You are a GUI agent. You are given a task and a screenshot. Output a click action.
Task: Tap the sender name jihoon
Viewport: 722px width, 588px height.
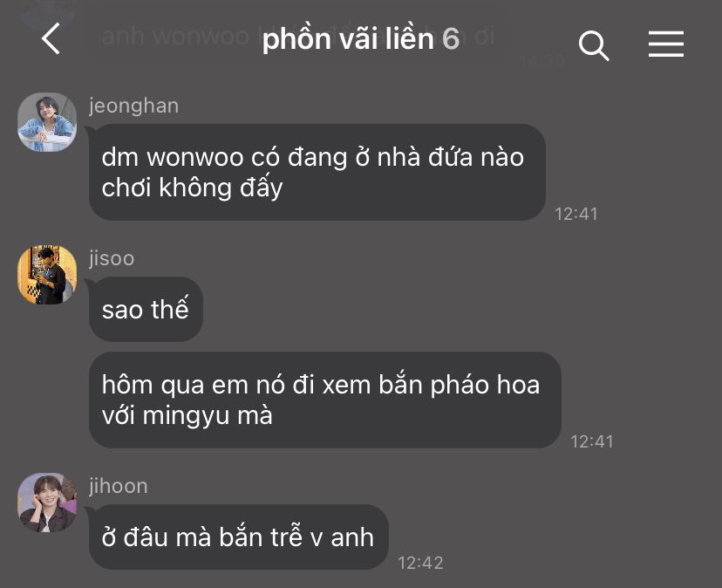[119, 486]
